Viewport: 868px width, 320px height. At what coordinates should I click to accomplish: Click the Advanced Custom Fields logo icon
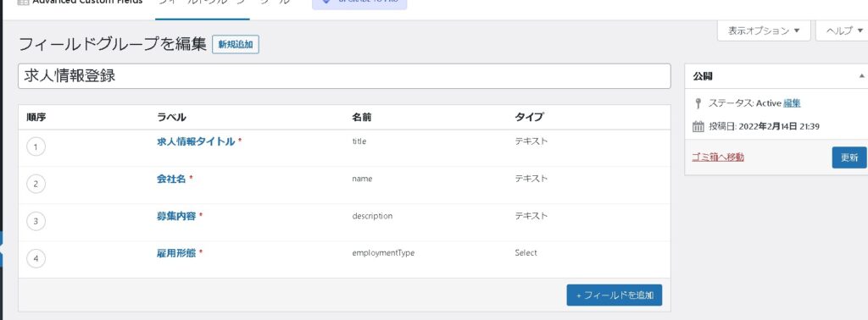[23, 3]
